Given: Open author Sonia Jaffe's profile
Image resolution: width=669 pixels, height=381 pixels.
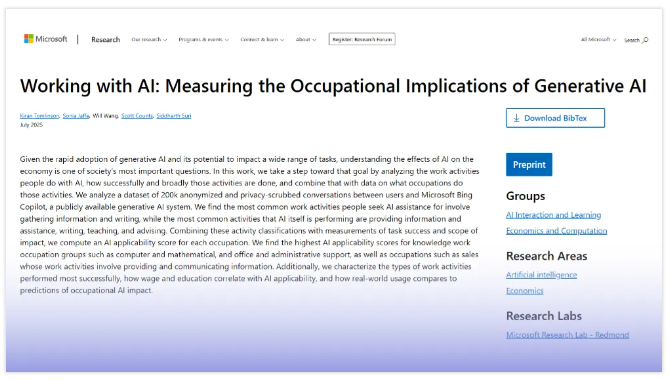Looking at the screenshot, I should click(76, 116).
